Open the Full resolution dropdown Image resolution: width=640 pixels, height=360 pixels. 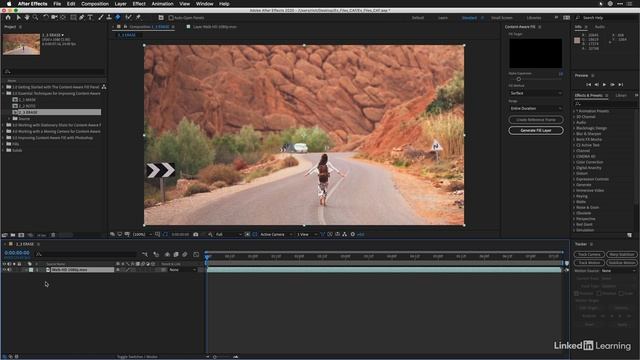tap(229, 234)
